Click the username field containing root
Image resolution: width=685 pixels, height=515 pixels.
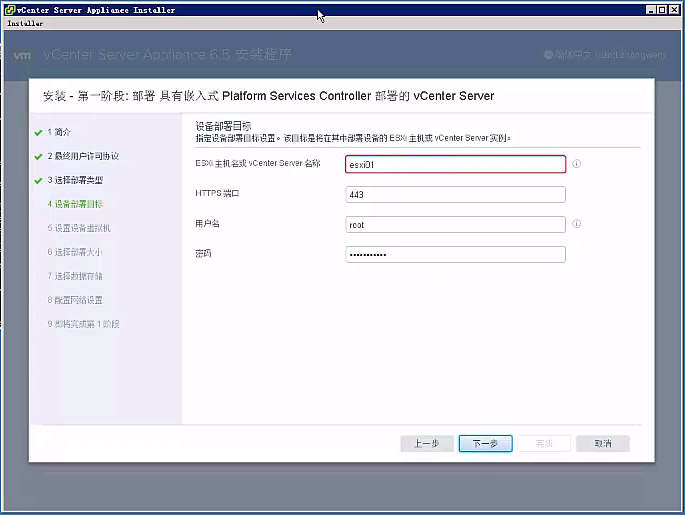(x=455, y=225)
